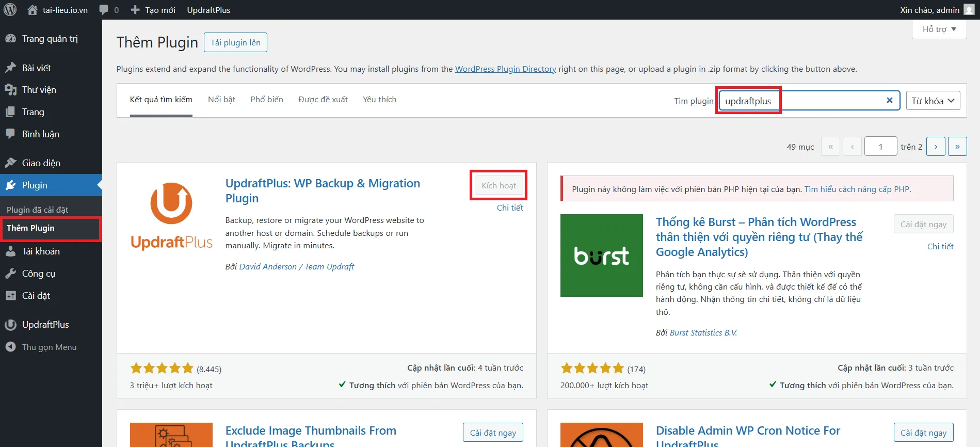Screen dimensions: 980x447
Task: Click the Tải plugin lên button
Action: coord(235,42)
